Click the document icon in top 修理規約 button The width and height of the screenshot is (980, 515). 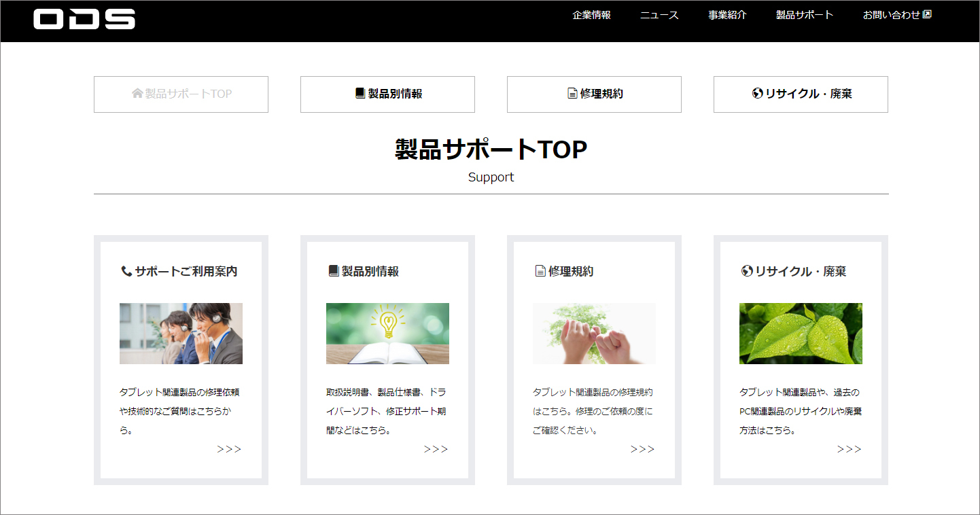[572, 94]
